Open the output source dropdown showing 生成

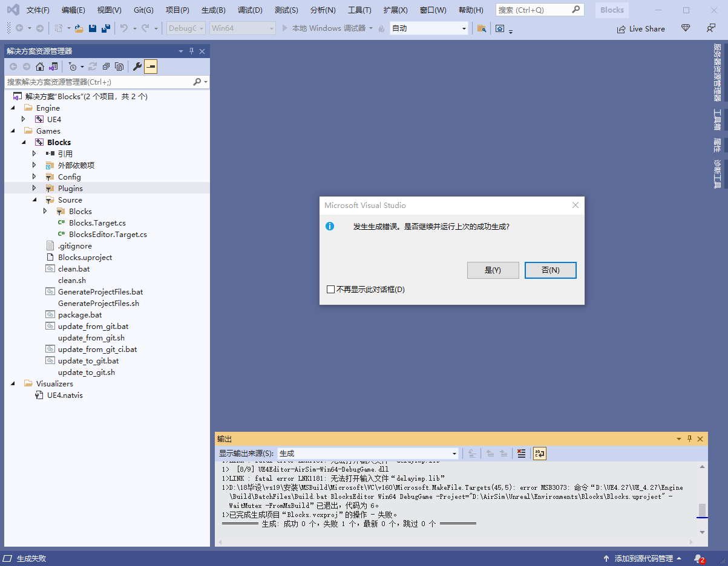click(x=368, y=454)
